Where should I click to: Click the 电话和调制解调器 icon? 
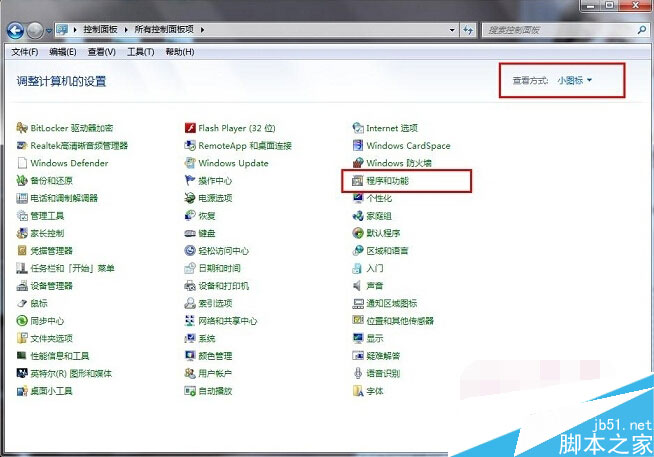(22, 198)
